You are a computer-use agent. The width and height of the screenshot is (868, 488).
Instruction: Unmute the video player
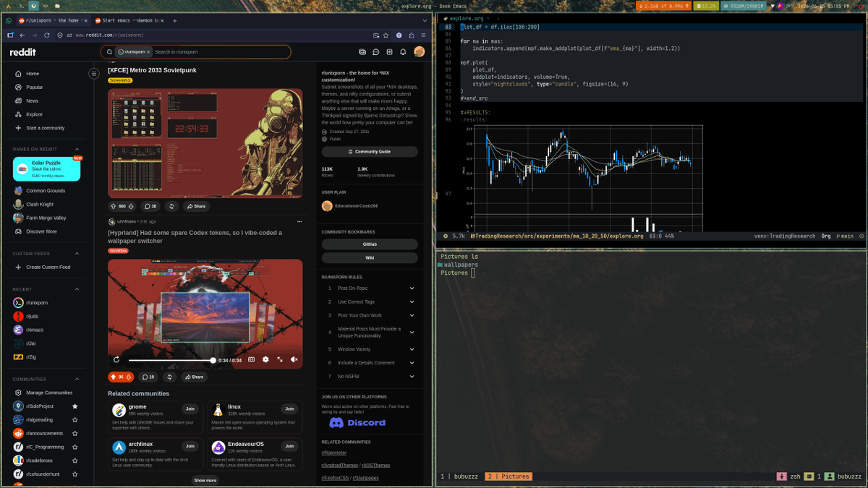294,359
